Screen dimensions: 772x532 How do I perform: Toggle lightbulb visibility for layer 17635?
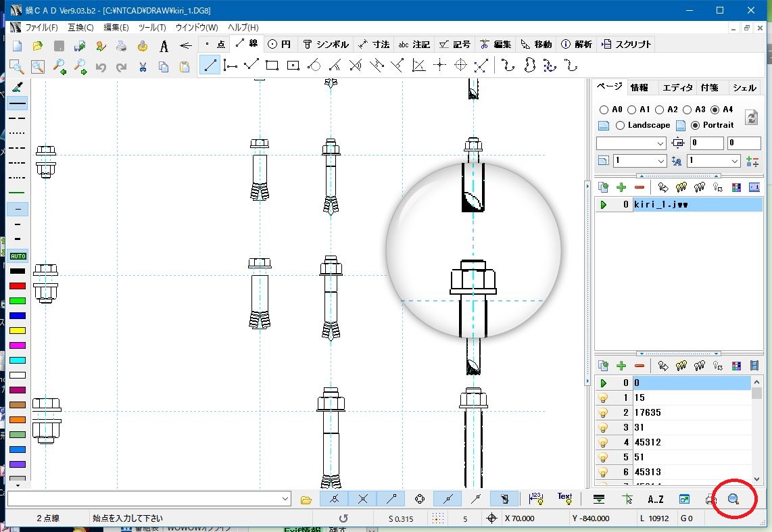click(602, 412)
